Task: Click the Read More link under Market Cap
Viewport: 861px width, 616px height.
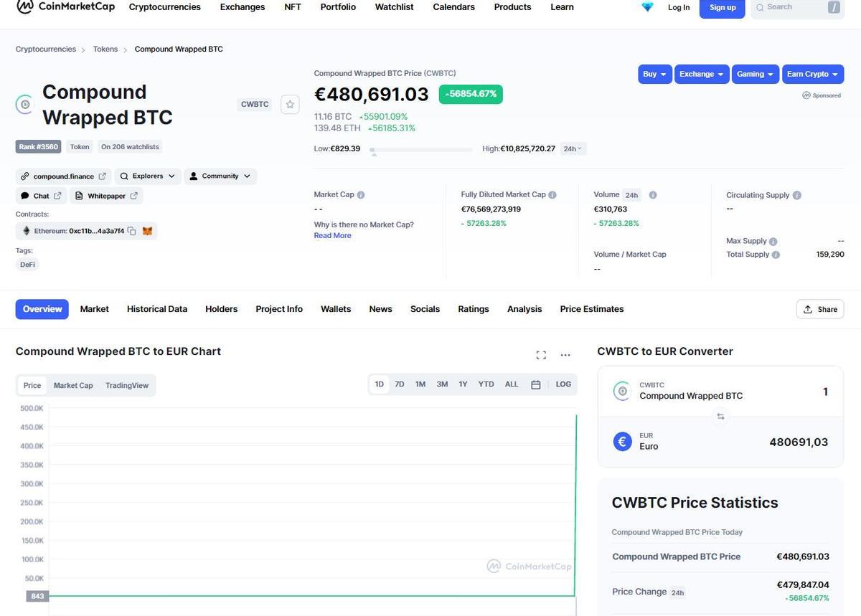Action: pos(332,235)
